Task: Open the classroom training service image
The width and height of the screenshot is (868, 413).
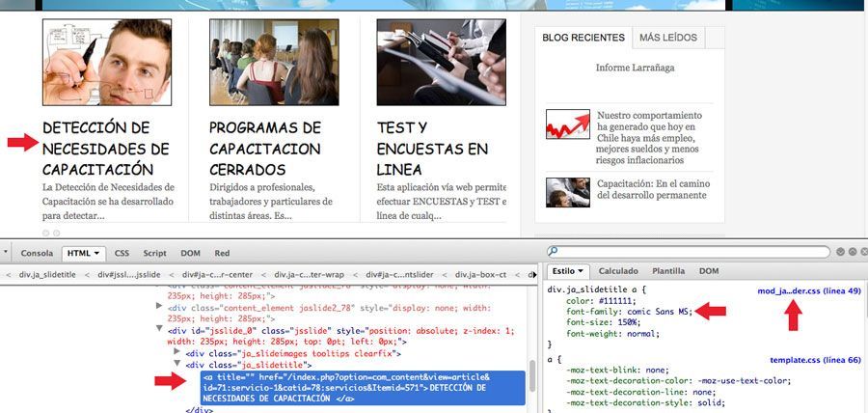Action: [x=274, y=62]
